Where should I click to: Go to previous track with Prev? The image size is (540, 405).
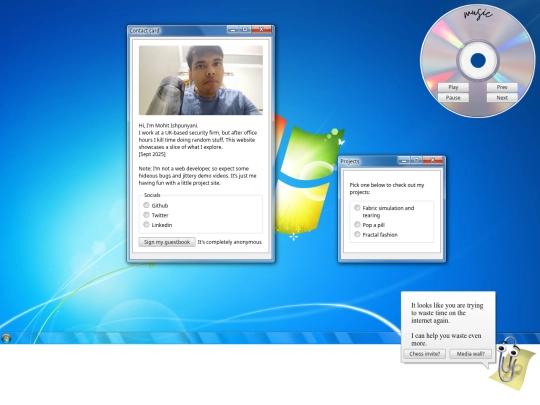point(502,87)
